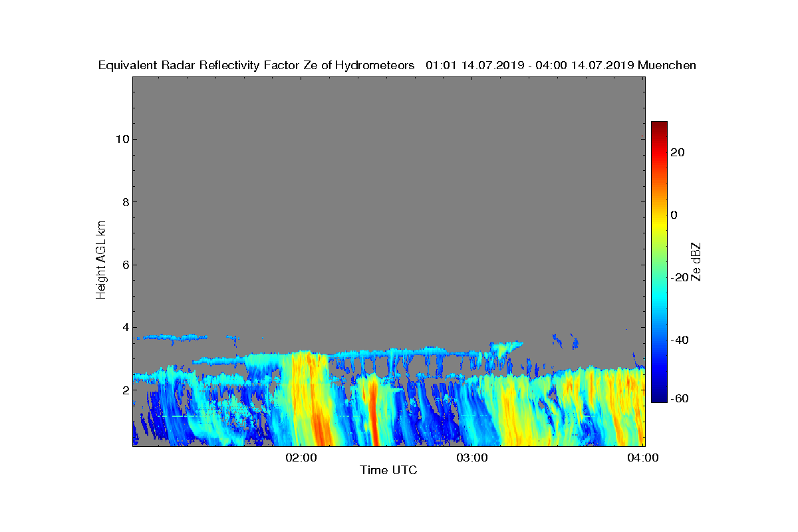Click the '2' height tick label
This screenshot has width=798, height=532.
(x=125, y=390)
